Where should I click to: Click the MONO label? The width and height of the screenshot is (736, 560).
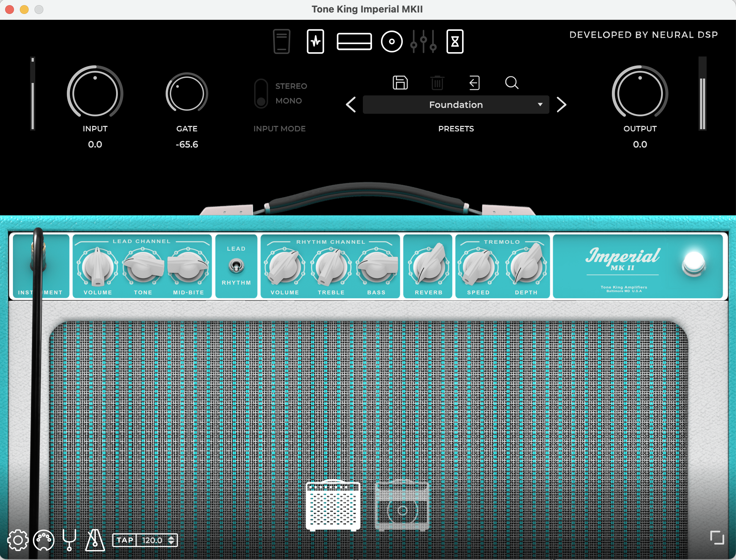click(289, 101)
